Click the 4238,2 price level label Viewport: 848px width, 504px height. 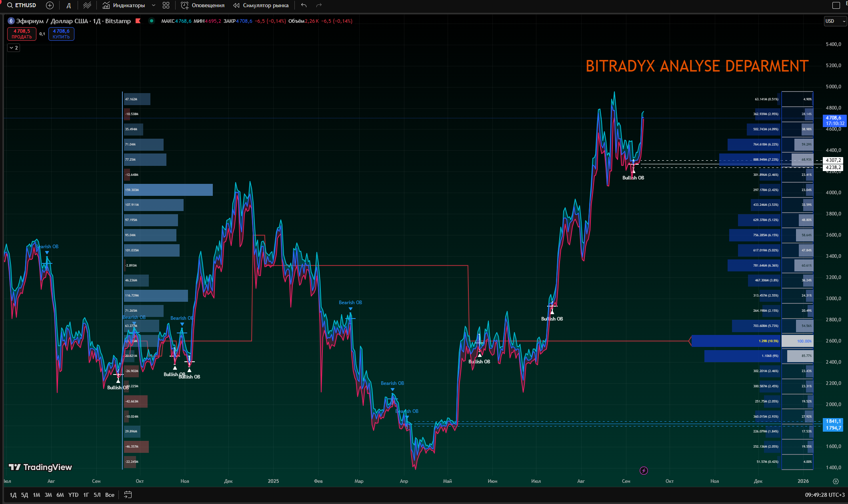coord(833,167)
